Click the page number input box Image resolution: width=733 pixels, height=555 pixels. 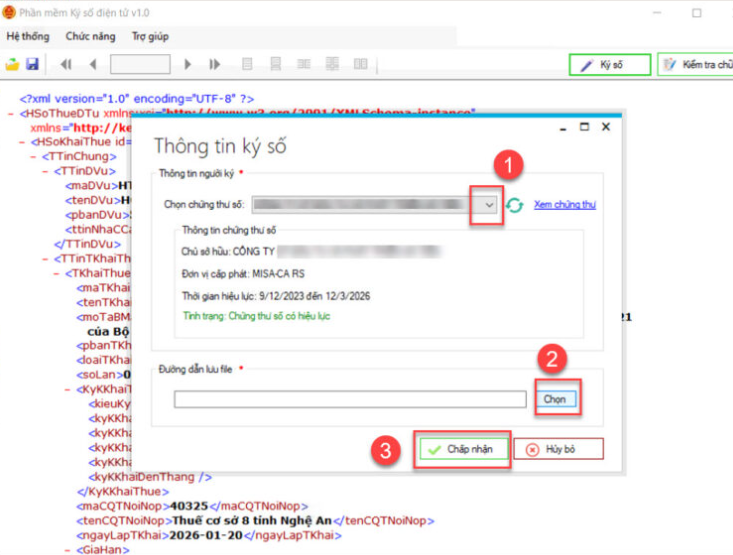tap(140, 64)
